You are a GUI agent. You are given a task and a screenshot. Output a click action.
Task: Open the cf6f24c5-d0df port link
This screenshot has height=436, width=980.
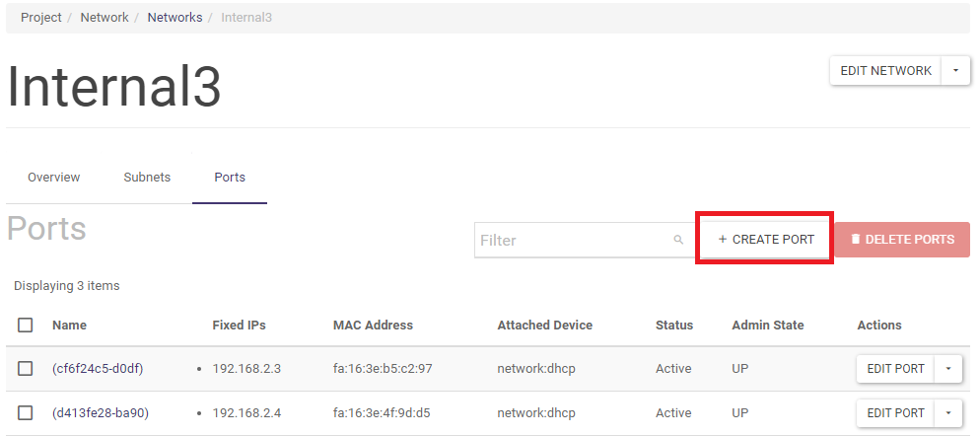pos(98,369)
